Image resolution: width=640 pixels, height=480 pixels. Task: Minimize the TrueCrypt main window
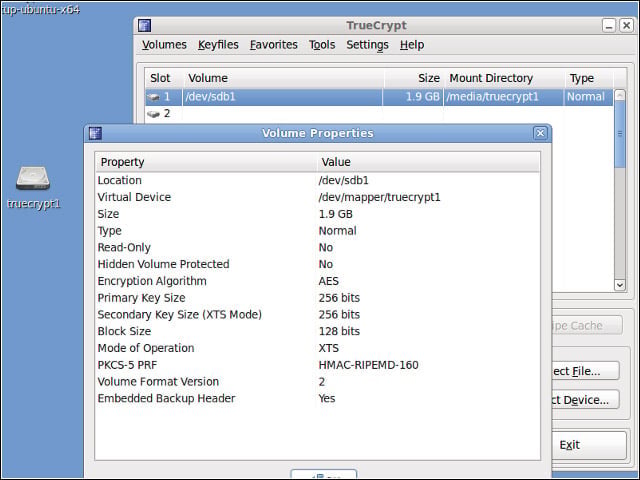609,25
